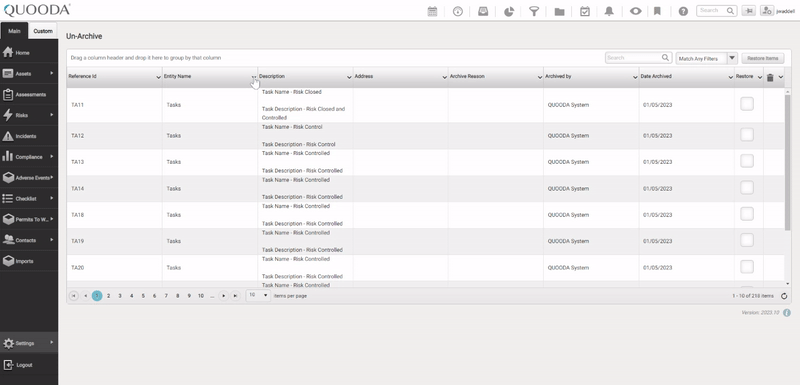
Task: Open Reference Id column menu arrow
Action: (158, 77)
